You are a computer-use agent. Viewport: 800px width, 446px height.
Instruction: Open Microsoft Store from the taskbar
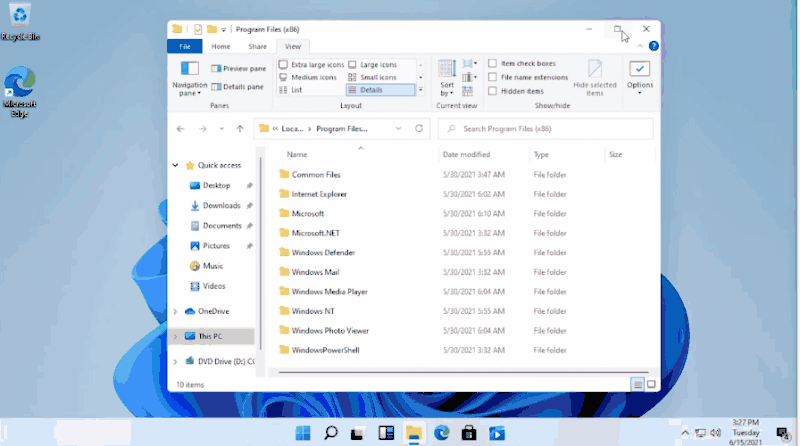469,433
